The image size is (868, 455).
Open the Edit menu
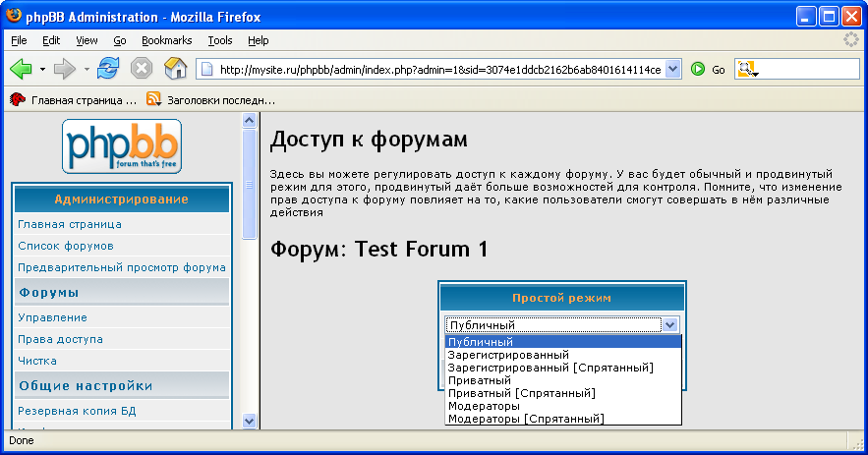click(51, 40)
